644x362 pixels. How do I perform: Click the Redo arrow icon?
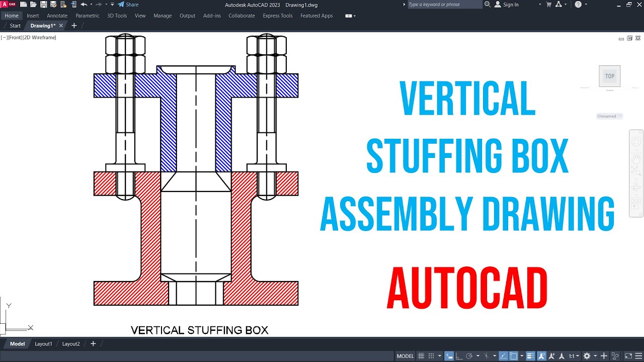[x=99, y=4]
